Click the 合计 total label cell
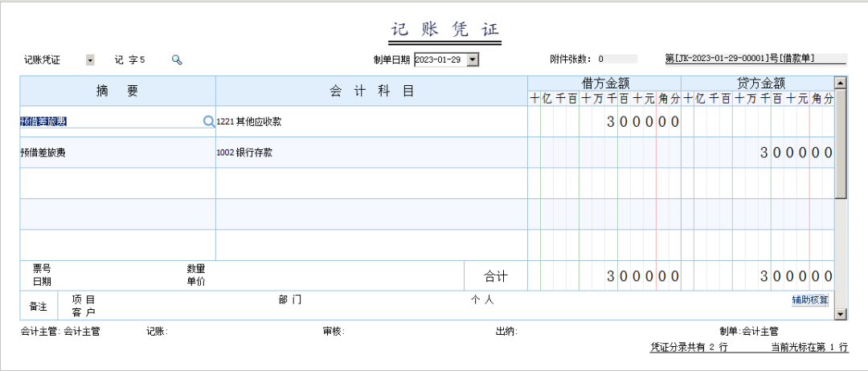The width and height of the screenshot is (868, 371). tap(496, 276)
